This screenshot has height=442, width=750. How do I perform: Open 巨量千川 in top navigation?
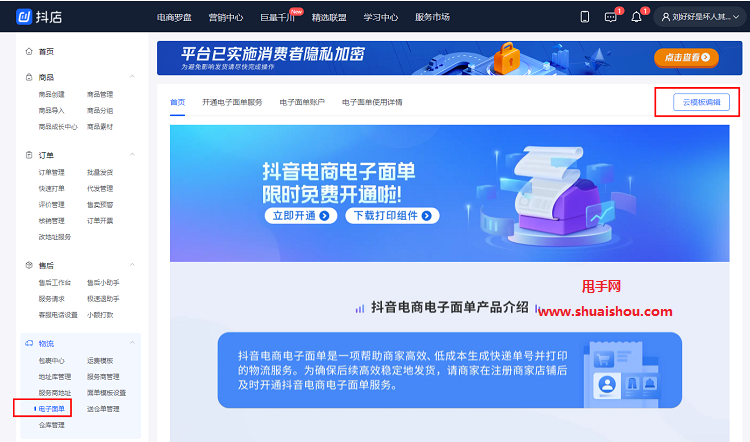[277, 17]
